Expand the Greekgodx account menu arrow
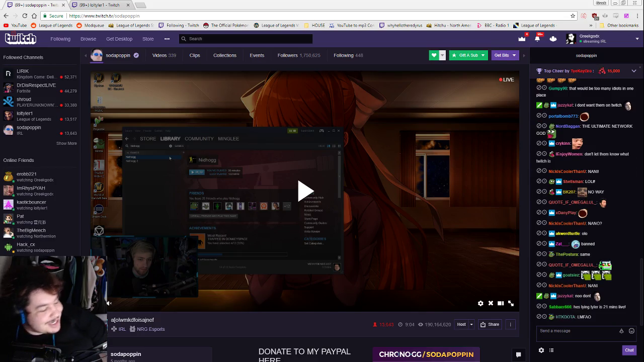The image size is (644, 362). point(637,39)
